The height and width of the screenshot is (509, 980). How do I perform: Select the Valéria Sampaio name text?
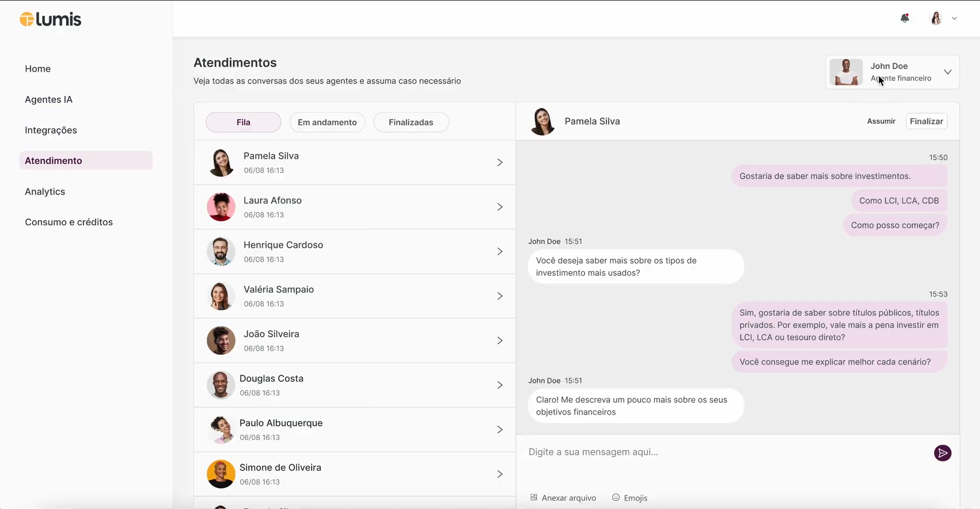(279, 289)
